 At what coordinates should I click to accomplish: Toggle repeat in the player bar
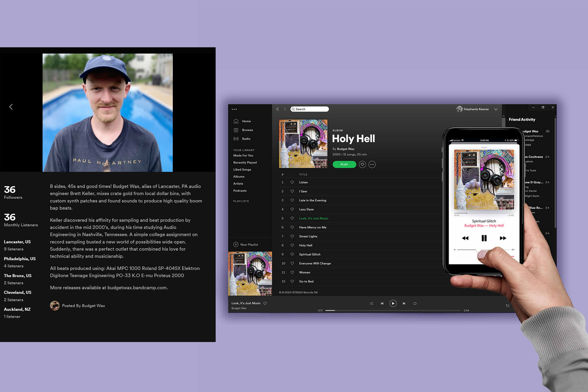(415, 303)
